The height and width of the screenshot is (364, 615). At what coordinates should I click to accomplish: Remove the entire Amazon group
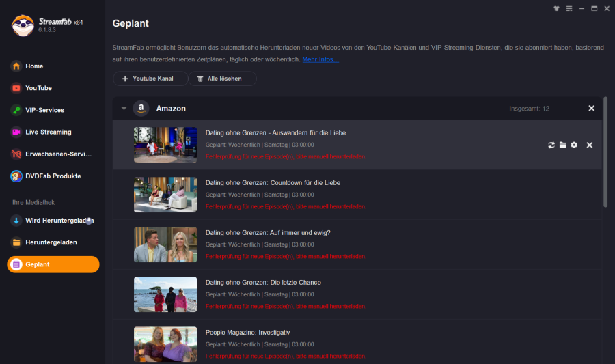(591, 109)
